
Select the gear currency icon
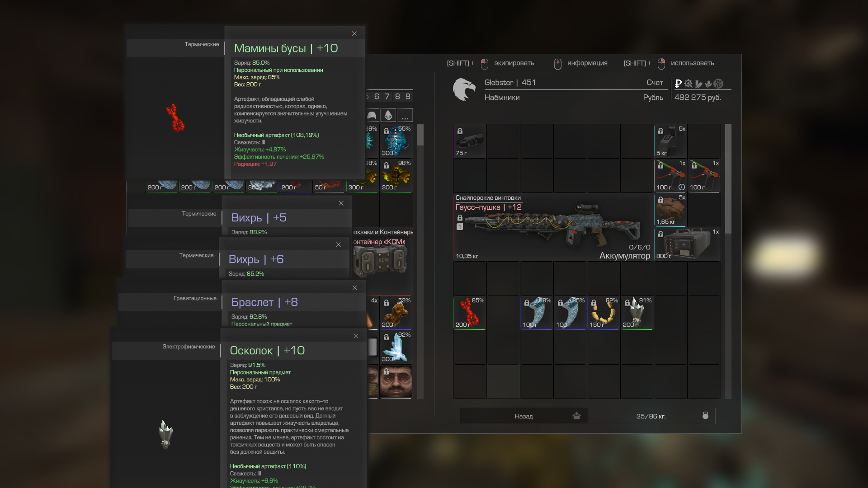689,84
